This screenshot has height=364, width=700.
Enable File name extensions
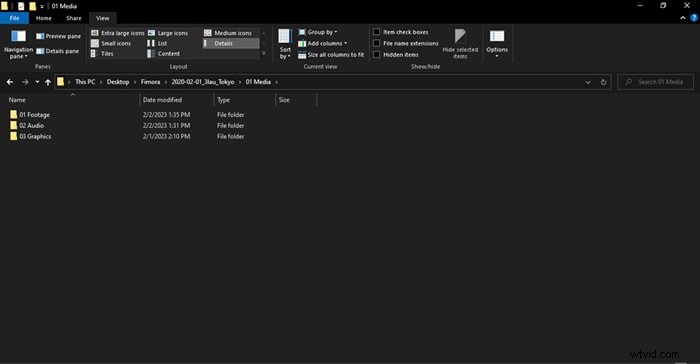click(376, 43)
